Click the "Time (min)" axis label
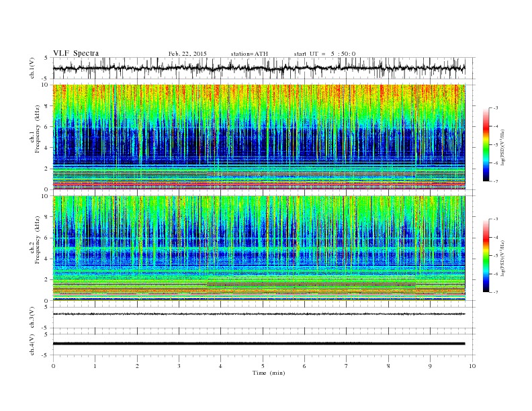Viewport: 532px width, 411px height. [269, 373]
